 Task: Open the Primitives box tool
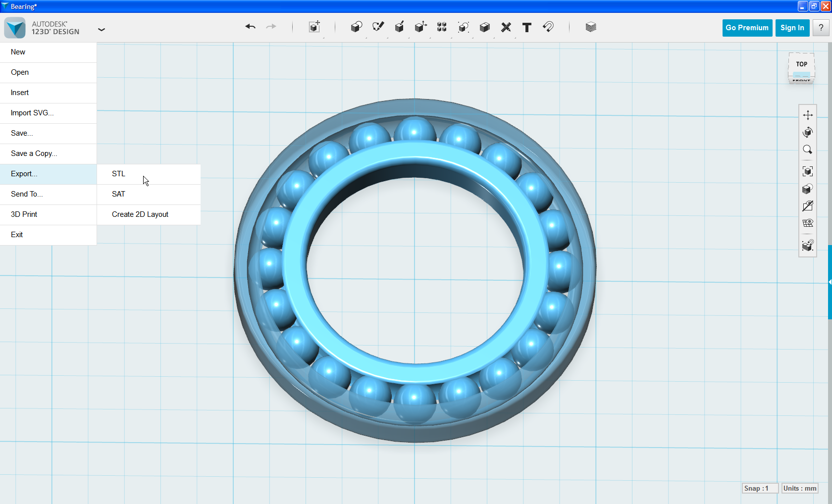(x=356, y=27)
